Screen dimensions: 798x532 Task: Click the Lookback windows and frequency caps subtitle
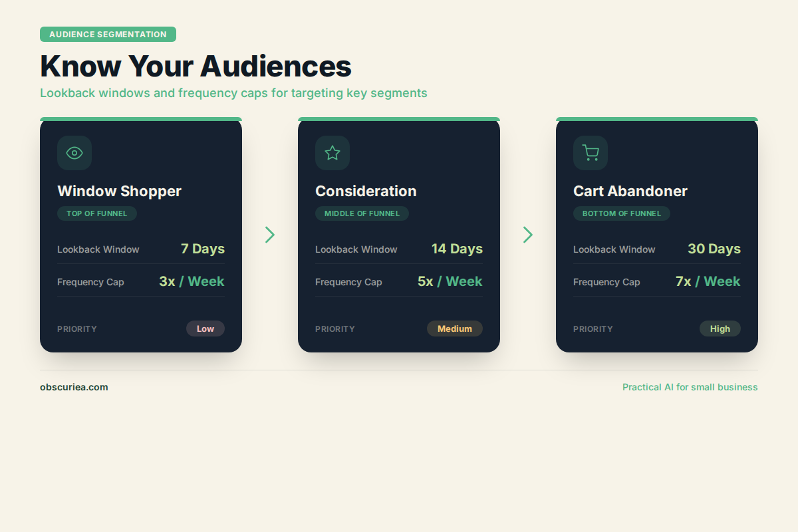click(x=233, y=93)
